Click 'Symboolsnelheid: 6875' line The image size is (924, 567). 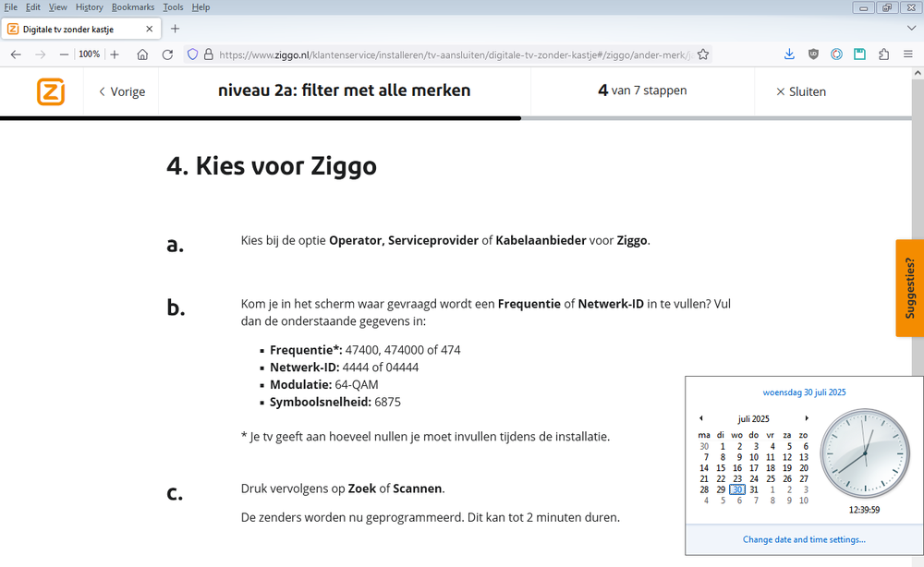tap(335, 402)
